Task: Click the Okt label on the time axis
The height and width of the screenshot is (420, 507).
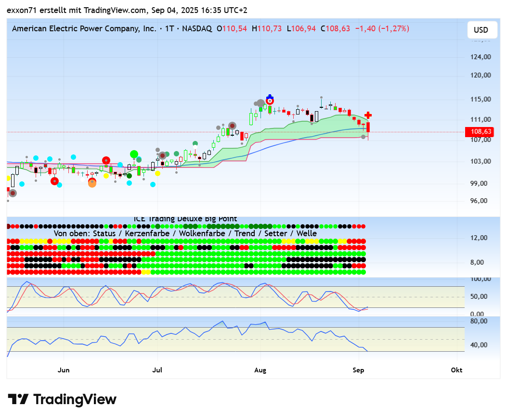Action: (456, 370)
